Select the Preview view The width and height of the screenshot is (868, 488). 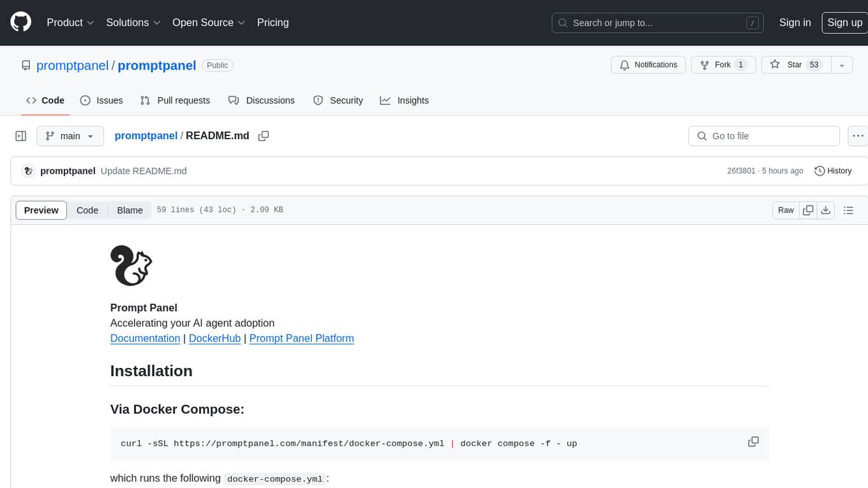[41, 210]
